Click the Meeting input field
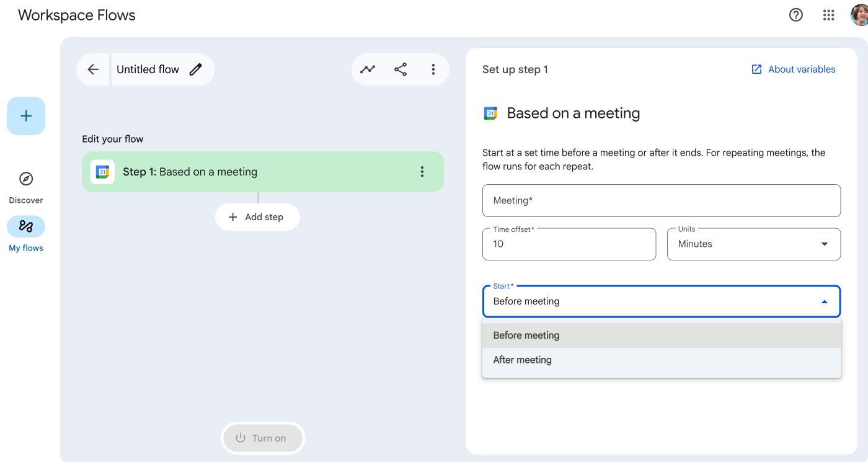 click(662, 200)
